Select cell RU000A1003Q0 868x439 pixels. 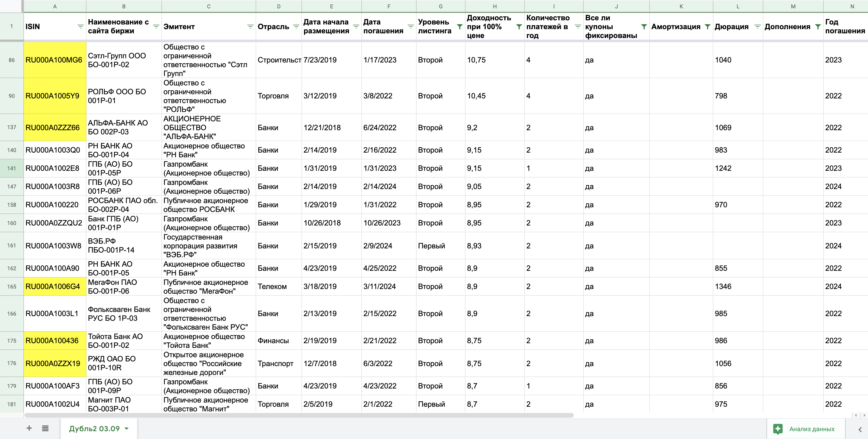[x=55, y=150]
